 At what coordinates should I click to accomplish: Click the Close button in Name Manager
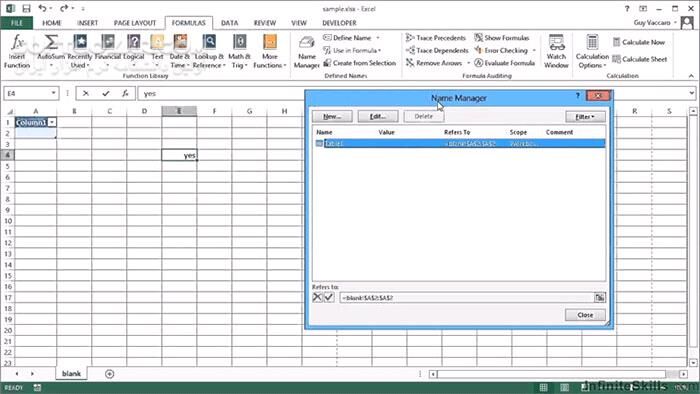(x=585, y=315)
